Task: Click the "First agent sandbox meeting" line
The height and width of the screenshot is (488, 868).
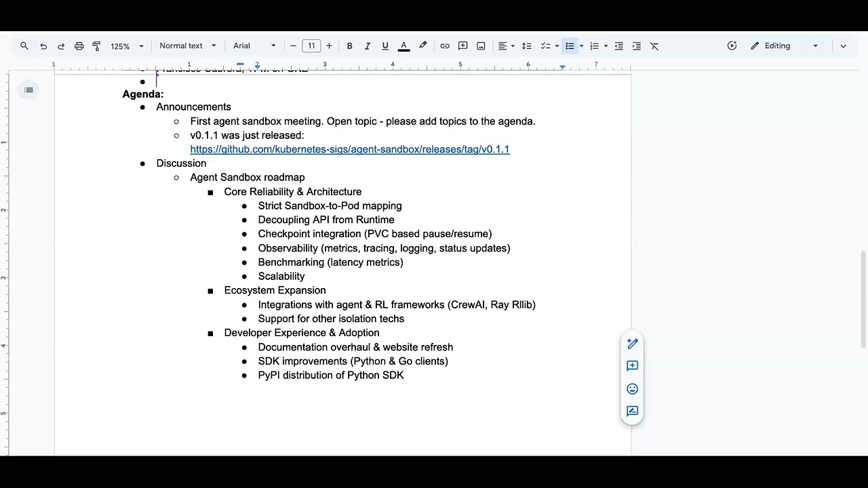Action: [363, 121]
